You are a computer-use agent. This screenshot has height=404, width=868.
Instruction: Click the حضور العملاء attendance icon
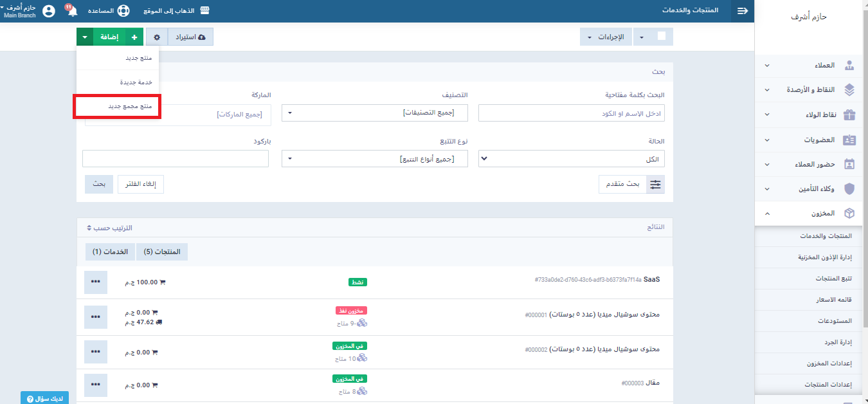pyautogui.click(x=849, y=164)
